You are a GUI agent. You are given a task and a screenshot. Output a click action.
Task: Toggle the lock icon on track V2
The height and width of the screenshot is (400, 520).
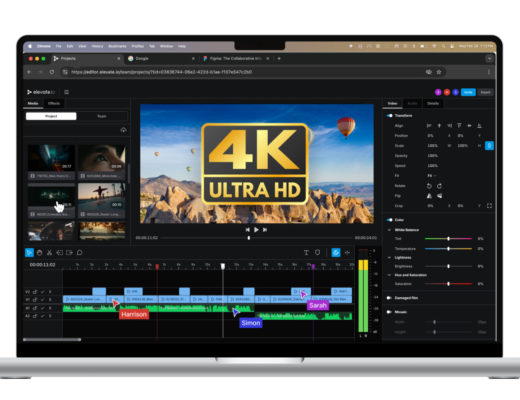[35, 292]
